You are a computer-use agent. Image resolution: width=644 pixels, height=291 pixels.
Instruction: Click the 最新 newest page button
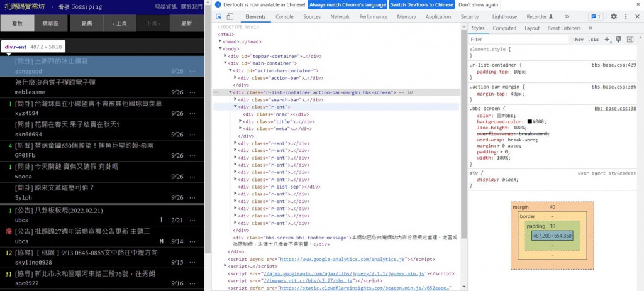[186, 23]
